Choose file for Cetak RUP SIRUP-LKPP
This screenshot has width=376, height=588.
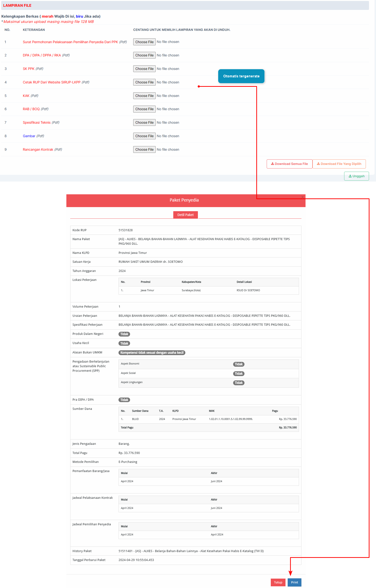[144, 82]
